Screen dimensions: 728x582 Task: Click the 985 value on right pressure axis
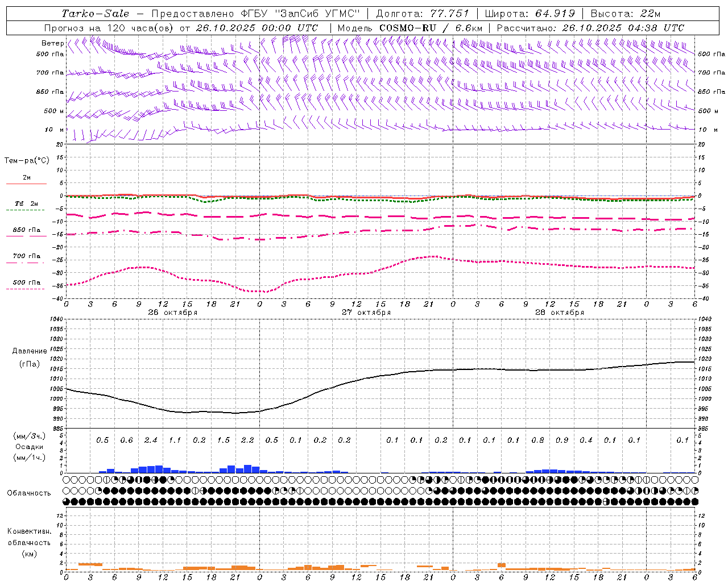pyautogui.click(x=704, y=429)
